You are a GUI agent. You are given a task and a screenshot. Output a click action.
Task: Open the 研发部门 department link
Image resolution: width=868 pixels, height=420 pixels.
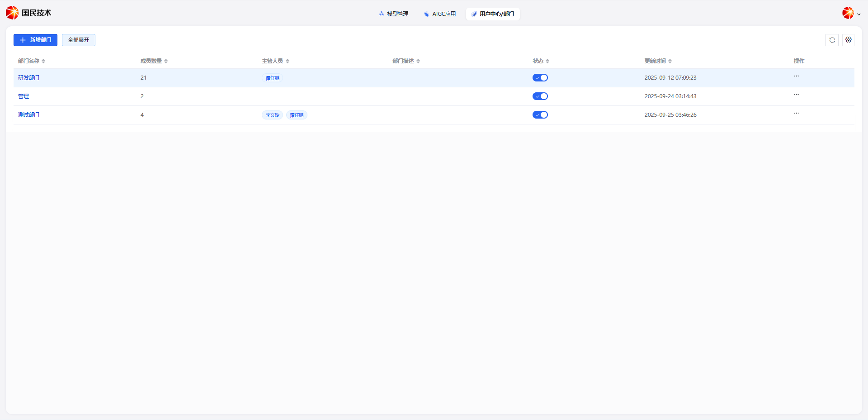28,78
